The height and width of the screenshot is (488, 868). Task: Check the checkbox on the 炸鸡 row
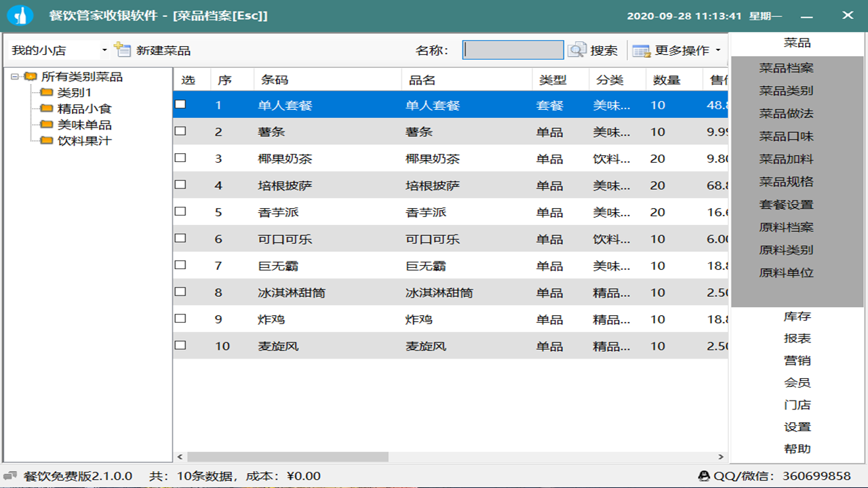[180, 319]
